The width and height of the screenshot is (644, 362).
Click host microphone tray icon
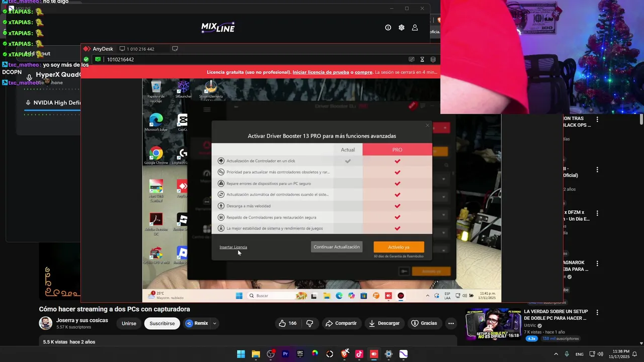click(567, 354)
